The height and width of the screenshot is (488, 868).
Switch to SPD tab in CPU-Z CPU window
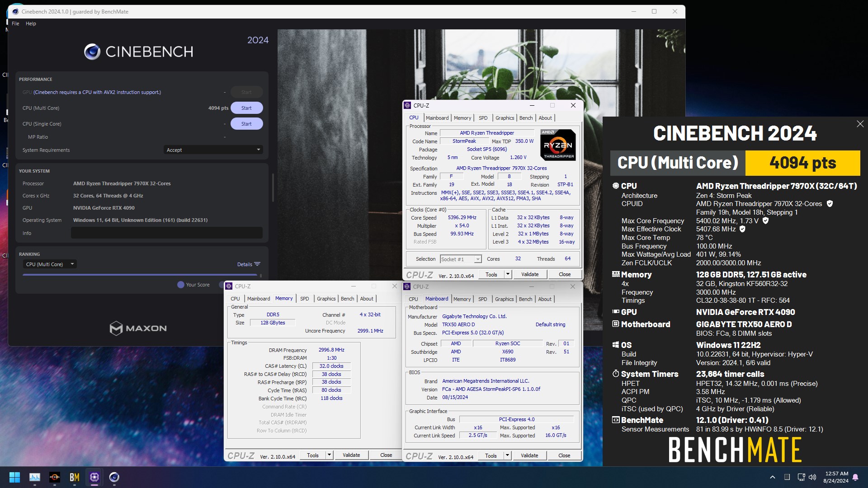click(x=483, y=118)
